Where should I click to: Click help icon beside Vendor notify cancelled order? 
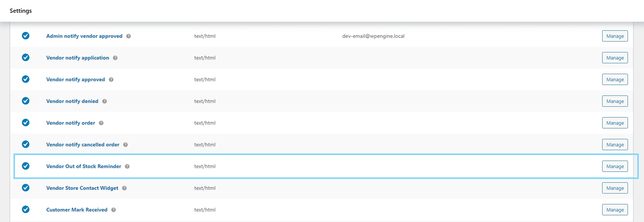(x=126, y=145)
